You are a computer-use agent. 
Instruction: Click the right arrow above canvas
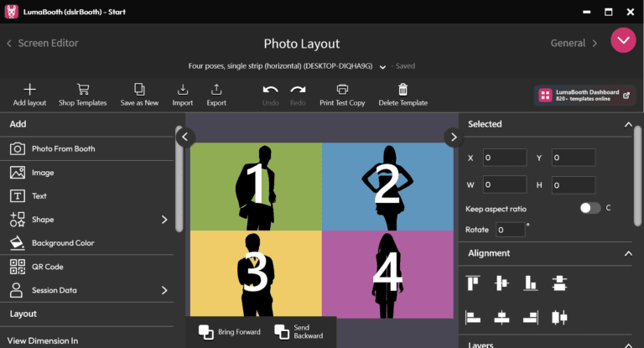(454, 137)
